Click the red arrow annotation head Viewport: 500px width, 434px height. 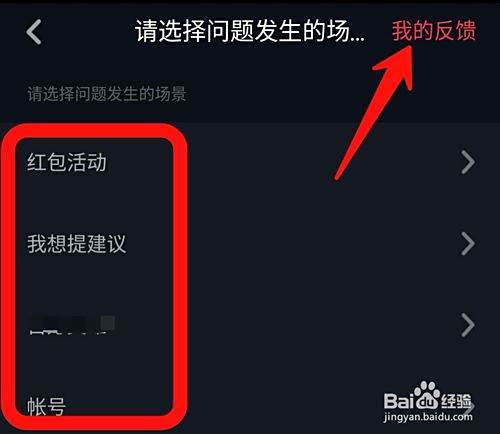tap(397, 67)
